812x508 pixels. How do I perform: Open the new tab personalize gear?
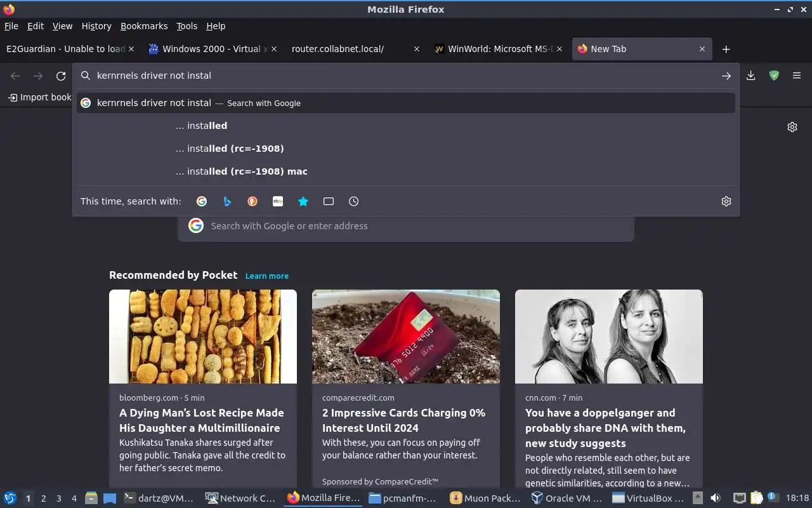click(792, 127)
